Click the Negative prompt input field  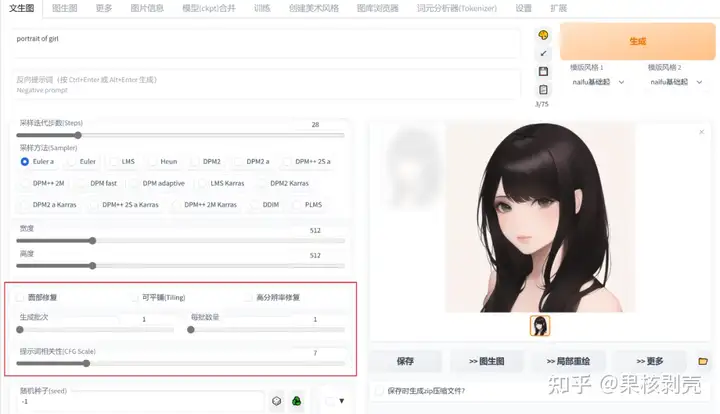click(x=266, y=84)
